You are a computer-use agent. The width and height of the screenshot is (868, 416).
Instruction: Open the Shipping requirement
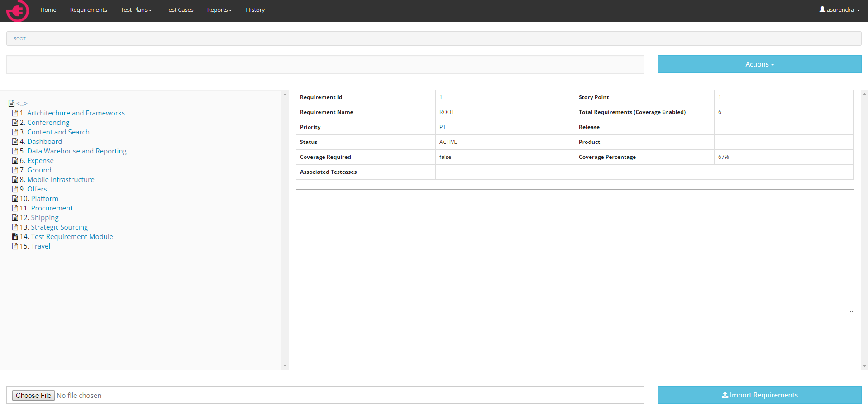pos(45,218)
